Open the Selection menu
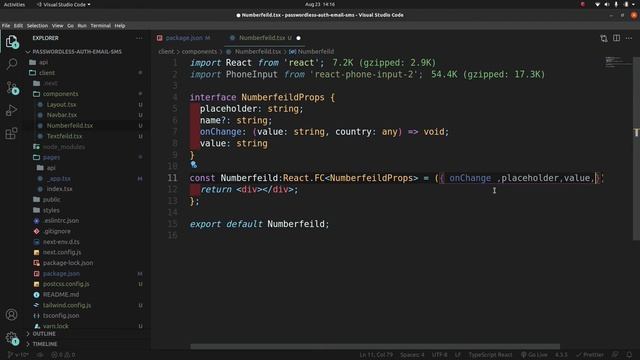Screen dimensions: 640x360 click(37, 26)
